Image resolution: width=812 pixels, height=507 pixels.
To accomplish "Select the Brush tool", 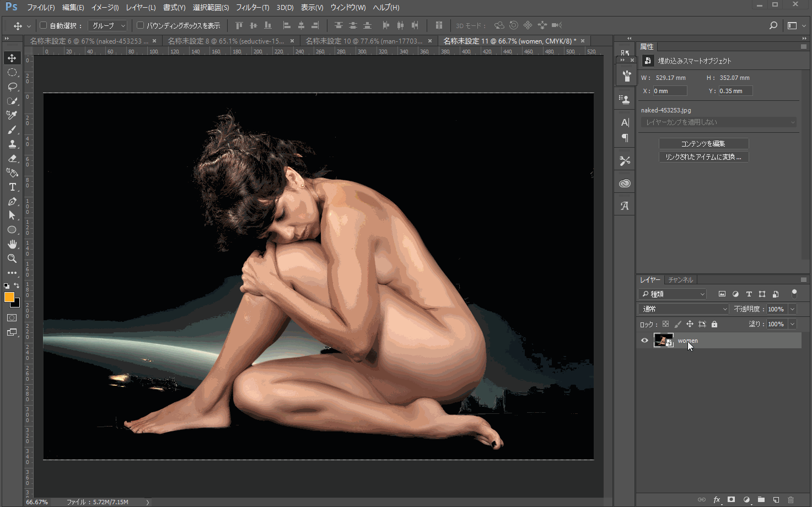I will [12, 130].
